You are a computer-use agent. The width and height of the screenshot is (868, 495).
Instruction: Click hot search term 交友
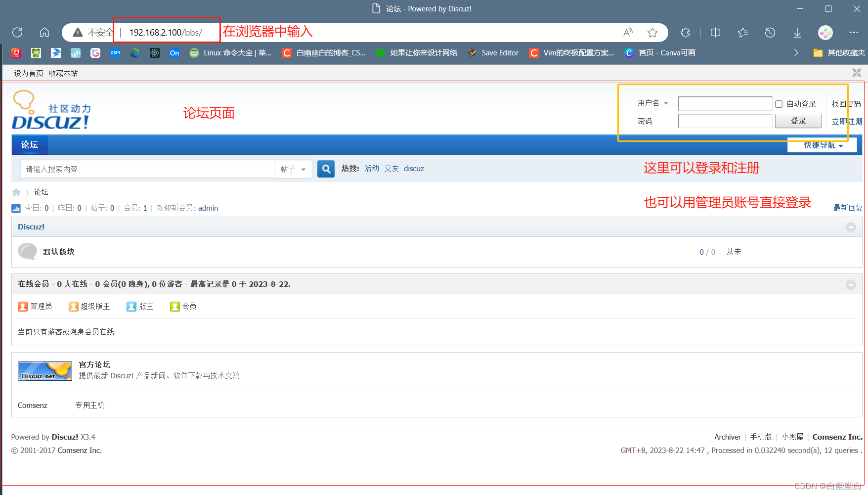point(391,169)
